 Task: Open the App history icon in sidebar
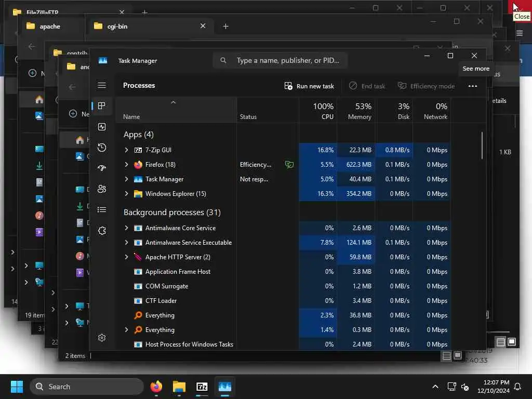tap(102, 148)
